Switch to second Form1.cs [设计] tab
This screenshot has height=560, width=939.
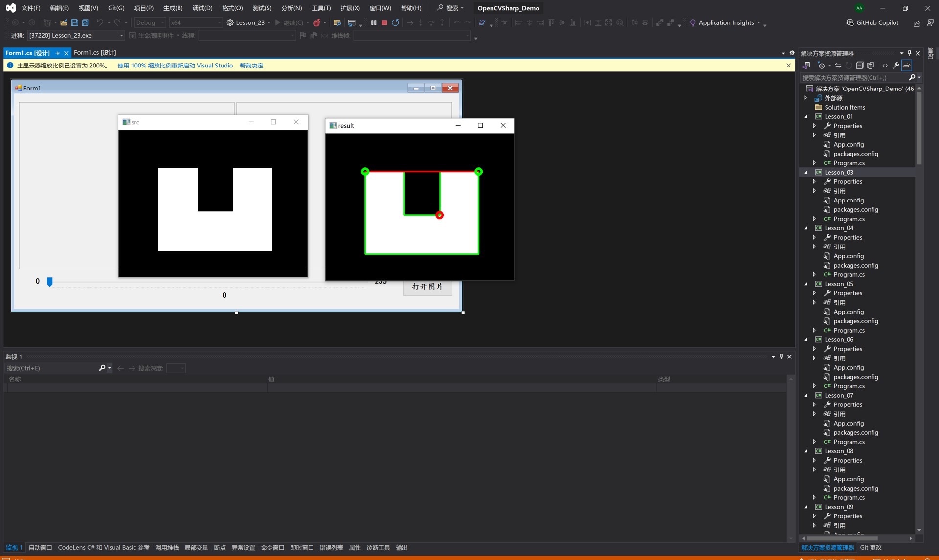(x=95, y=52)
